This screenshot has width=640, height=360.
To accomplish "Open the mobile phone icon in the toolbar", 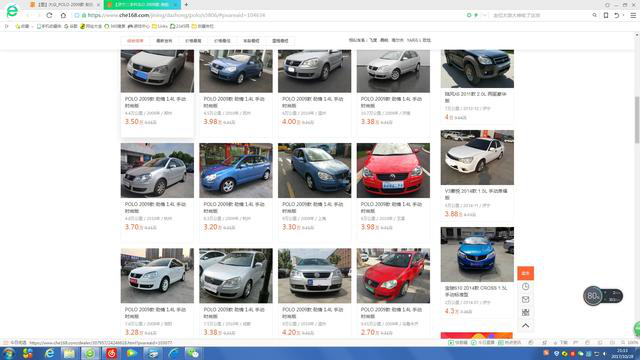I will [x=606, y=15].
